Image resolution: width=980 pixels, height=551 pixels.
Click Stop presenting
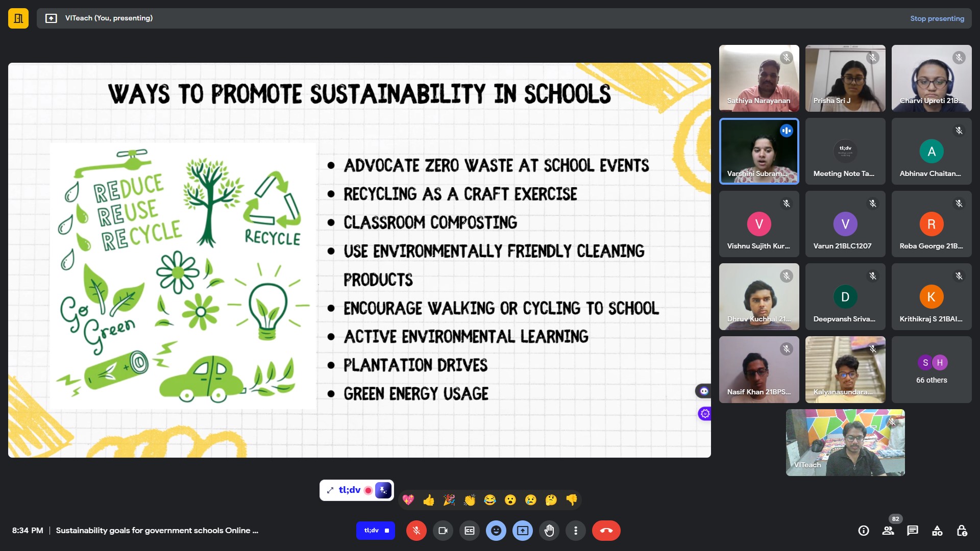point(937,18)
